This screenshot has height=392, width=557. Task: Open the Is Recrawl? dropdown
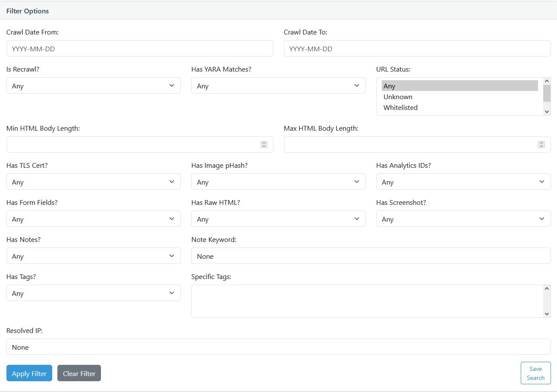94,85
